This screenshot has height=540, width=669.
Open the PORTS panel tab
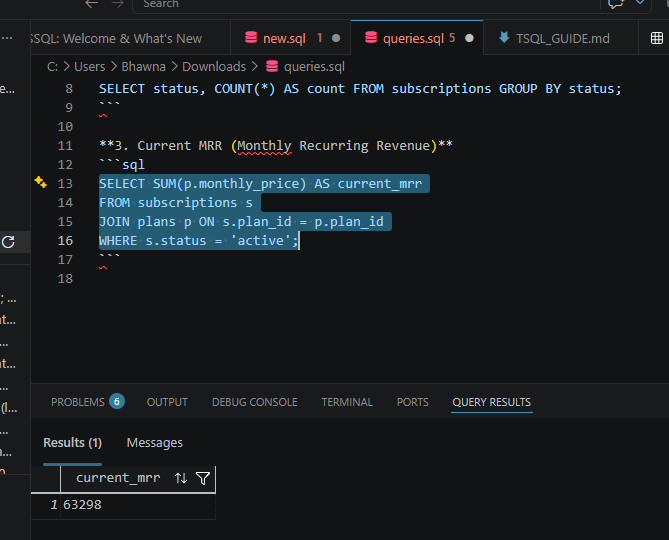click(413, 402)
